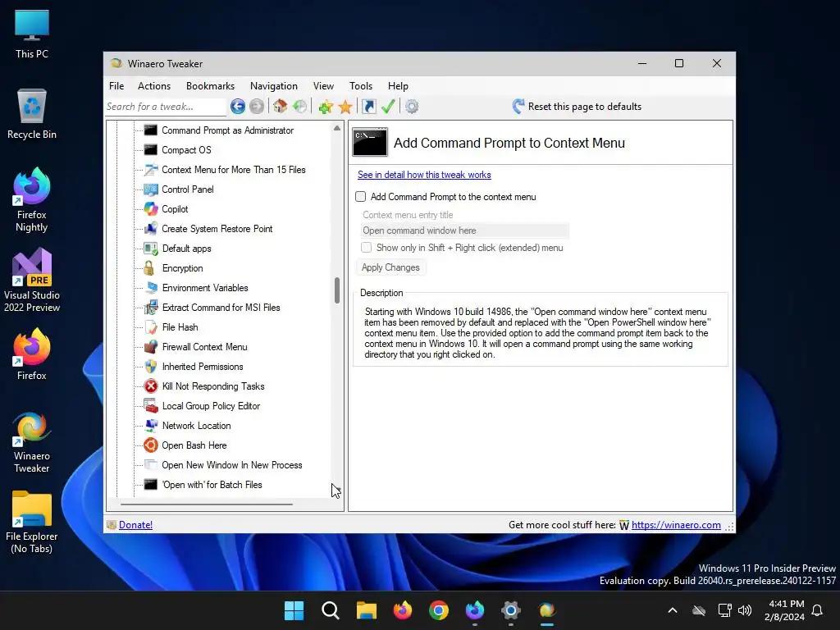Screen dimensions: 840x630
Task: Open the File menu
Action: (116, 85)
